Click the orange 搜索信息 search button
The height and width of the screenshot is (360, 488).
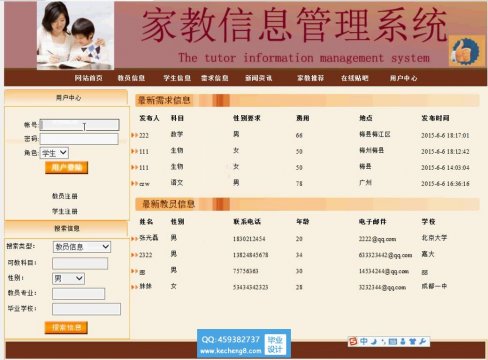[66, 327]
